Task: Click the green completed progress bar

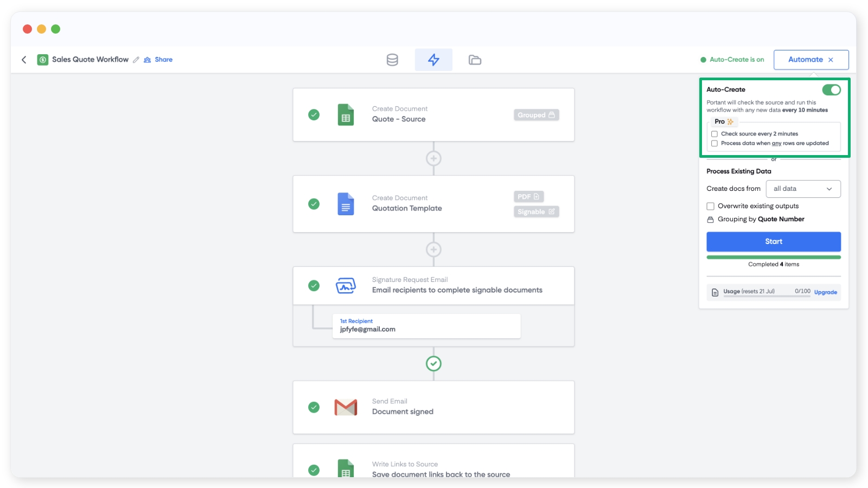Action: 774,257
